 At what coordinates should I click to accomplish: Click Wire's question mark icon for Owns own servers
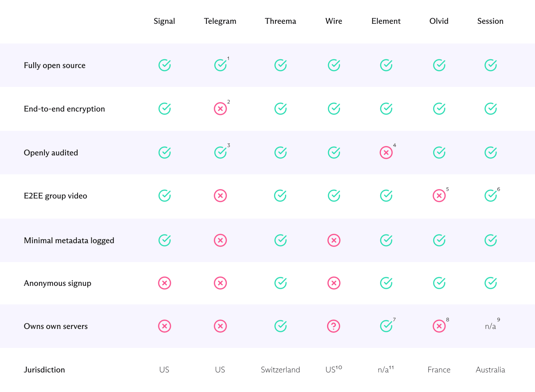[x=333, y=326]
